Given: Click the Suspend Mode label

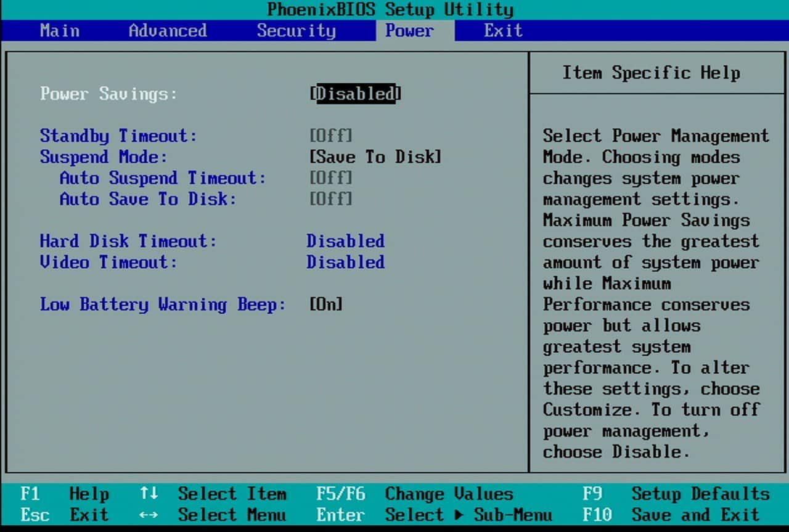Looking at the screenshot, I should [104, 157].
